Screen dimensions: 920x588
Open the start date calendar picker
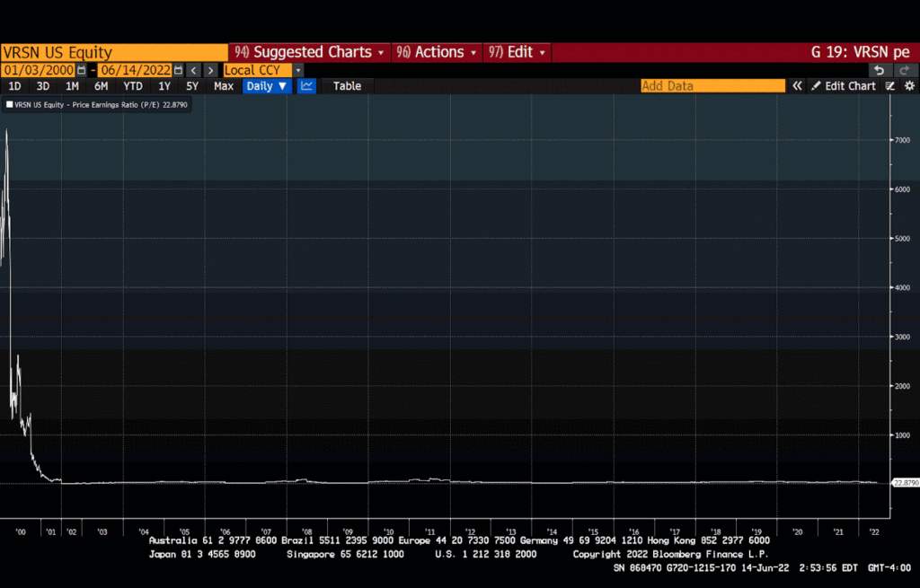[82, 70]
